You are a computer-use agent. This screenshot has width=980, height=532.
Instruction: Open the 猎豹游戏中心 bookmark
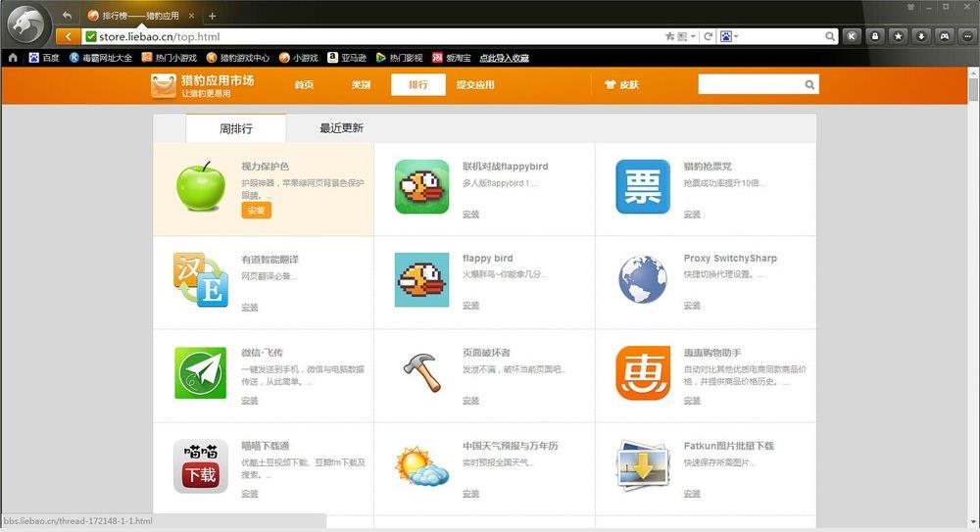238,58
